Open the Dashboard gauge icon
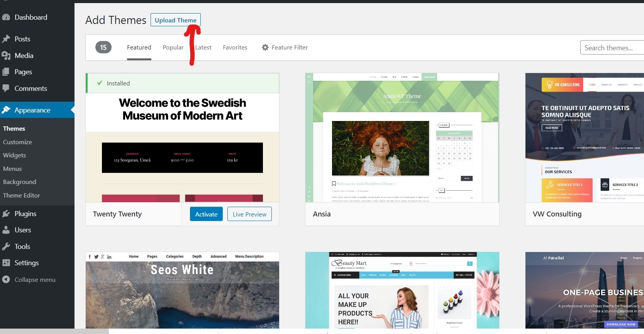644x334 pixels. point(6,17)
